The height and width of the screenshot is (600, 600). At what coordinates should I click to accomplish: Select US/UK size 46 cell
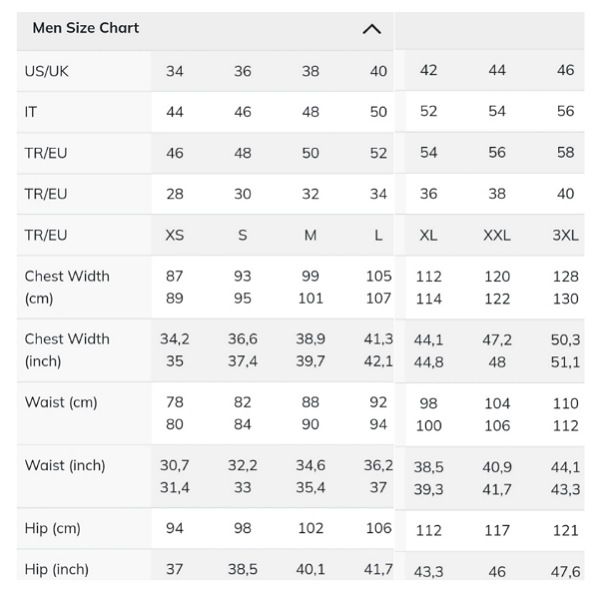pyautogui.click(x=565, y=70)
